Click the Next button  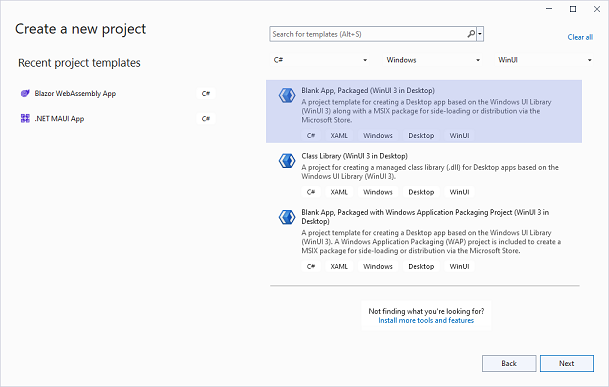click(x=567, y=363)
